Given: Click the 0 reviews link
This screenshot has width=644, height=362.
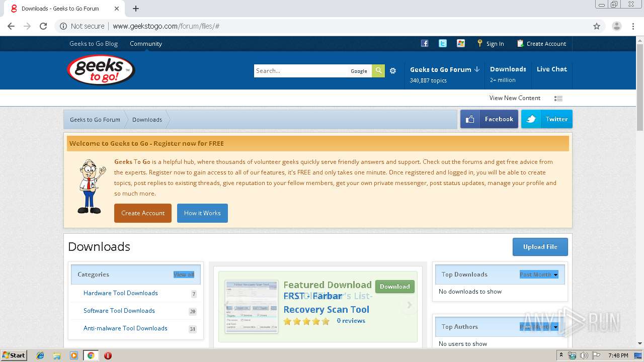Looking at the screenshot, I should click(x=351, y=321).
